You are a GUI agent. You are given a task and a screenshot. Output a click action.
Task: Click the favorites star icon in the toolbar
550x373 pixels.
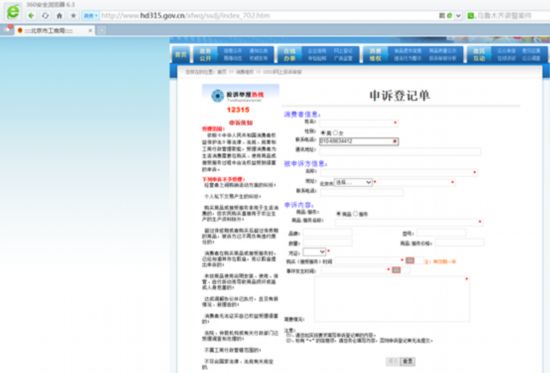tap(73, 15)
